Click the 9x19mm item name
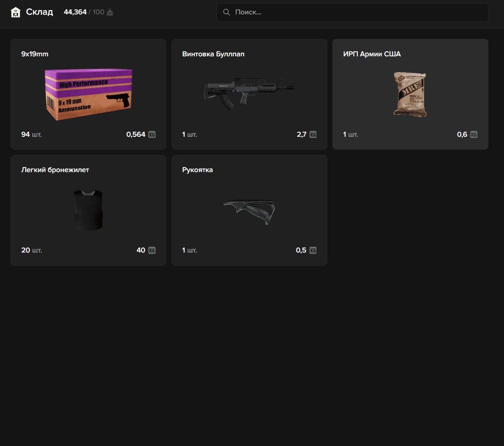This screenshot has height=446, width=504. click(35, 54)
